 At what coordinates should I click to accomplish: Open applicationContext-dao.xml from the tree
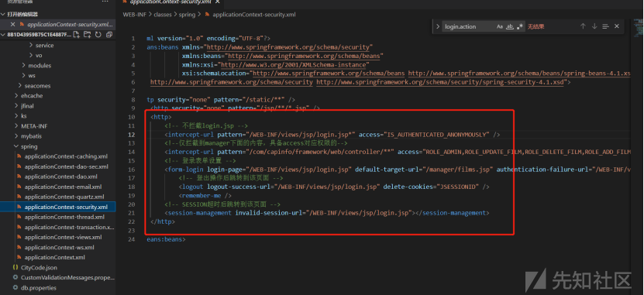60,177
